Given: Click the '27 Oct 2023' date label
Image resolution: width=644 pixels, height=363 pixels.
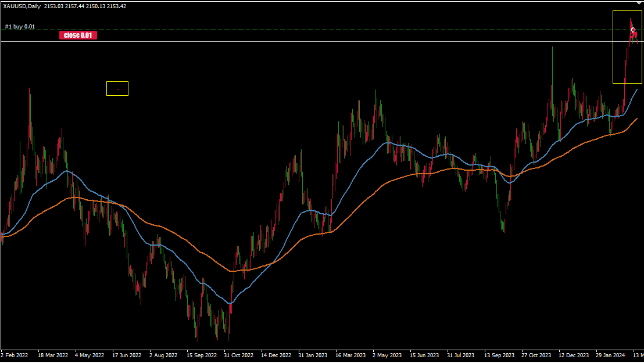Looking at the screenshot, I should point(536,355).
